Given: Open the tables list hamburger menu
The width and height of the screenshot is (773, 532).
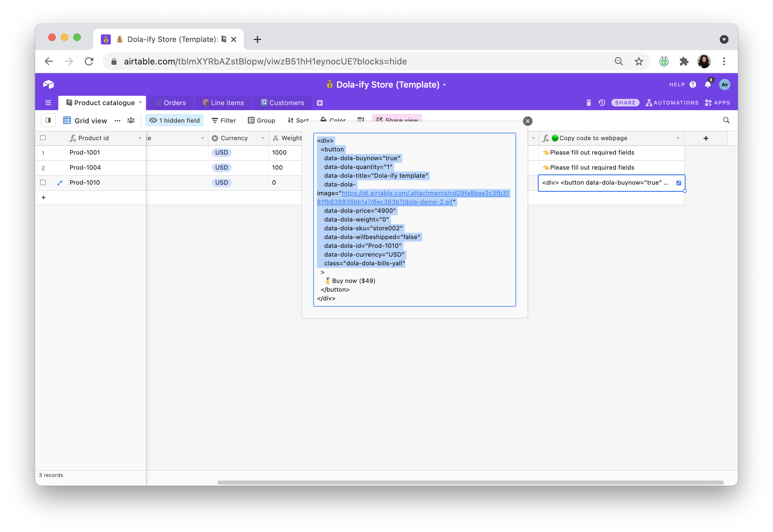Looking at the screenshot, I should [48, 103].
